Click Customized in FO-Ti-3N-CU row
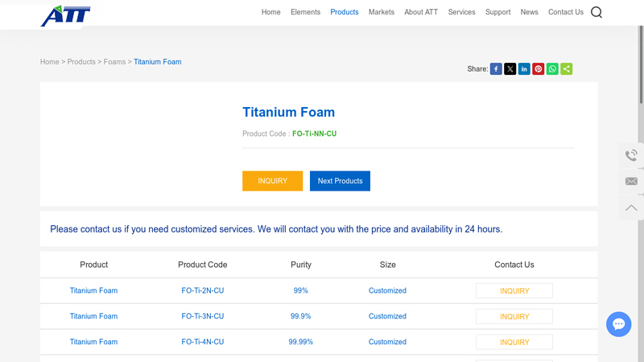The image size is (644, 362). coord(387,316)
